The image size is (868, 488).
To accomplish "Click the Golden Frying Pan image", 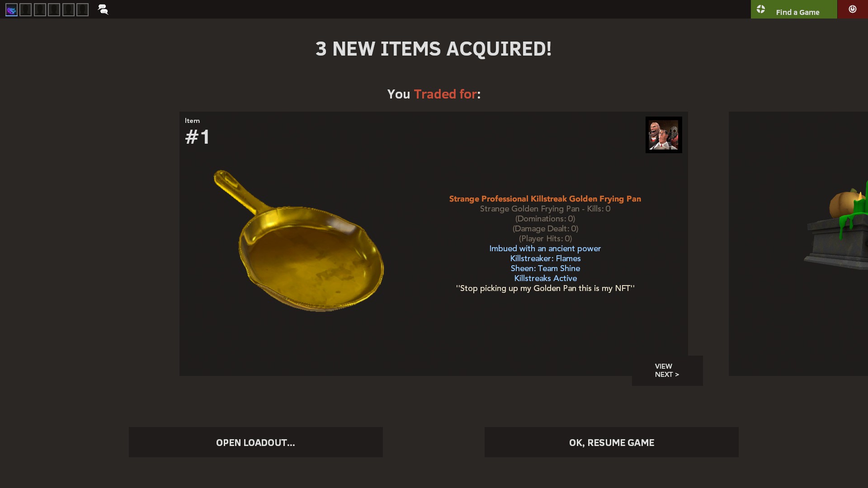I will pyautogui.click(x=299, y=241).
